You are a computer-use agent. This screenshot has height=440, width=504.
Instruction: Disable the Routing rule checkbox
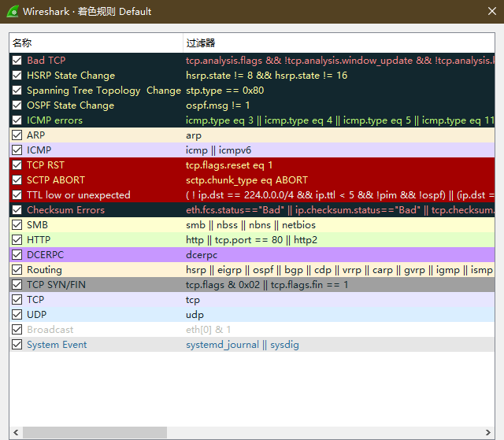pyautogui.click(x=17, y=270)
